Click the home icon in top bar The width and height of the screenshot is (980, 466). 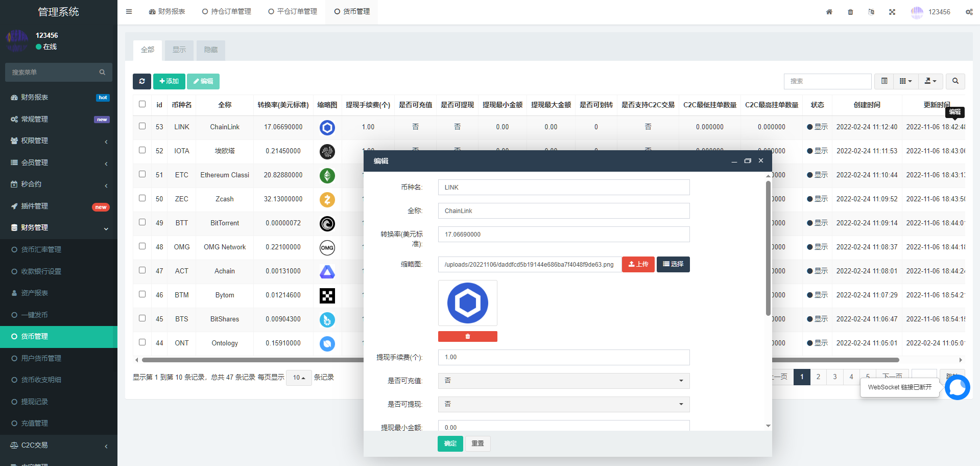pos(829,12)
